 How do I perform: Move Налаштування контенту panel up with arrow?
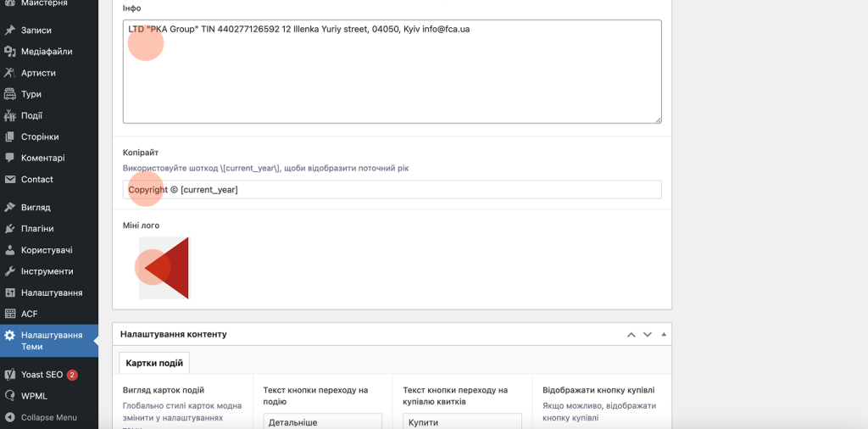click(x=631, y=335)
